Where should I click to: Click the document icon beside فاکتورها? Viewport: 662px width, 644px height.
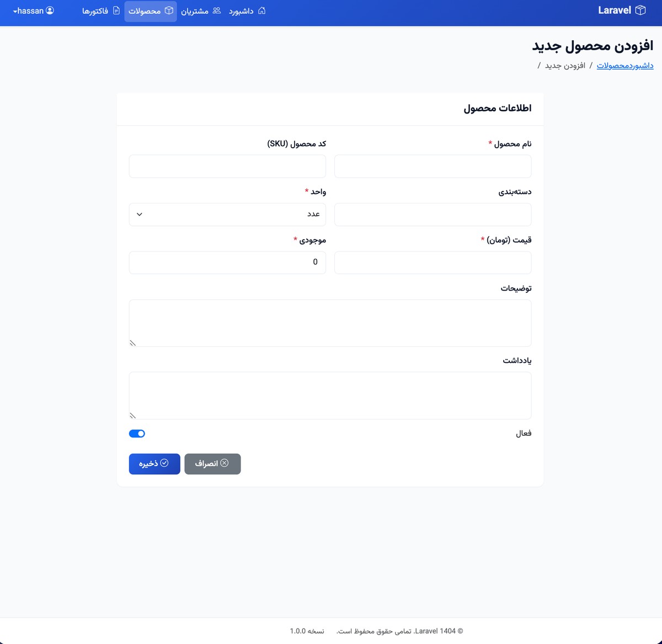pyautogui.click(x=115, y=10)
